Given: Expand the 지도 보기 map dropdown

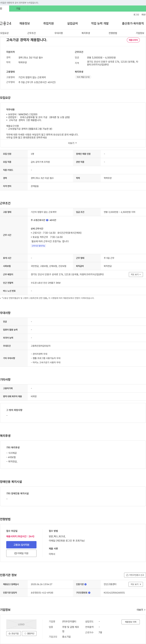Looking at the screenshot, I should click(136, 274).
